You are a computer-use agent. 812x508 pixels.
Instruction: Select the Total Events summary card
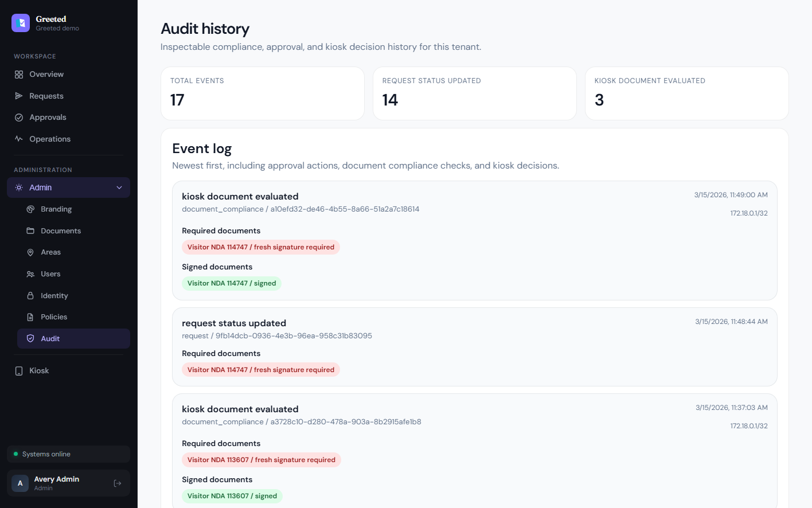262,93
